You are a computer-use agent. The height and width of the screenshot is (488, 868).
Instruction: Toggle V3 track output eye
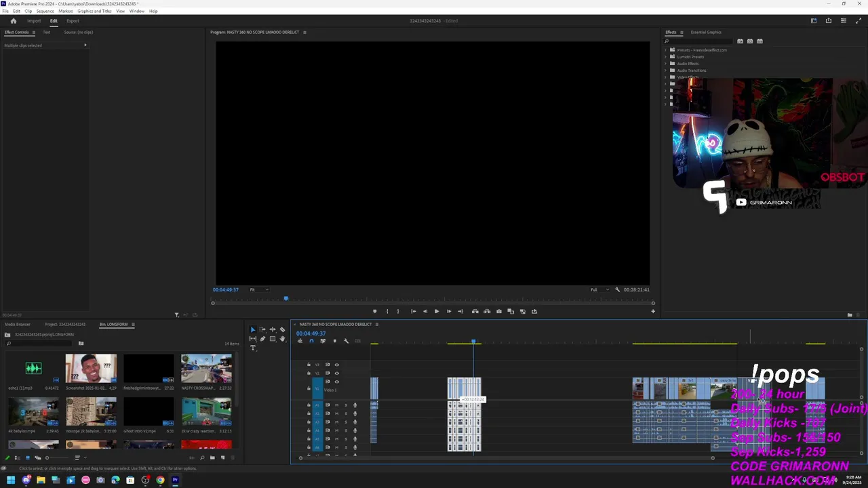(336, 365)
